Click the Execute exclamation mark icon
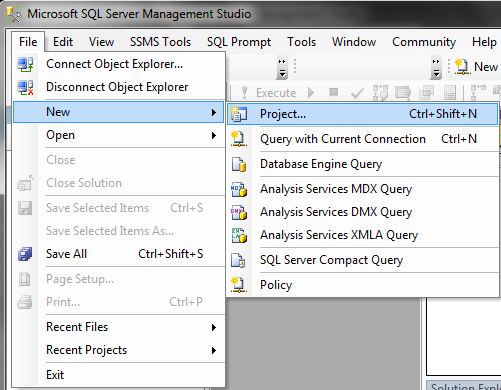 coord(244,92)
